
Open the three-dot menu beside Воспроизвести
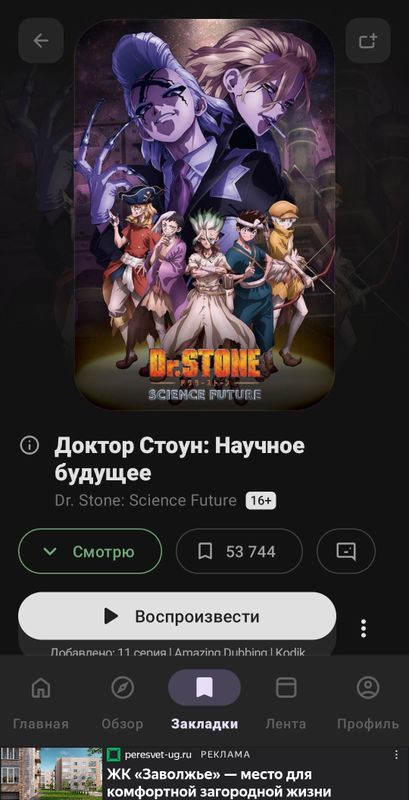coord(364,629)
